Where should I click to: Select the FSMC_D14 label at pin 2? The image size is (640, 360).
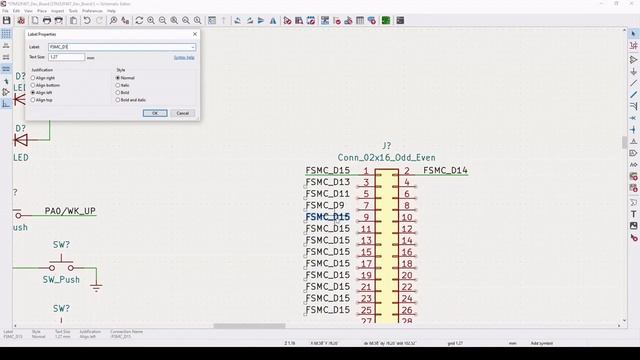[445, 170]
